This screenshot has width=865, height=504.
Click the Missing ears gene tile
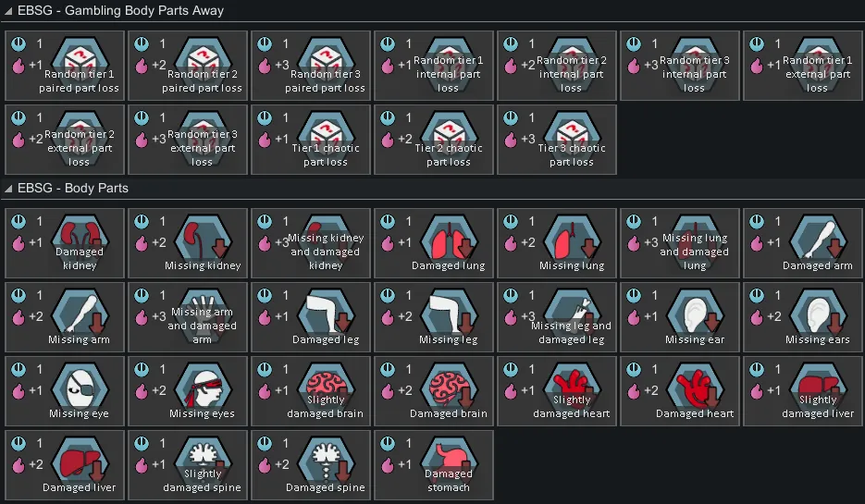tap(803, 317)
